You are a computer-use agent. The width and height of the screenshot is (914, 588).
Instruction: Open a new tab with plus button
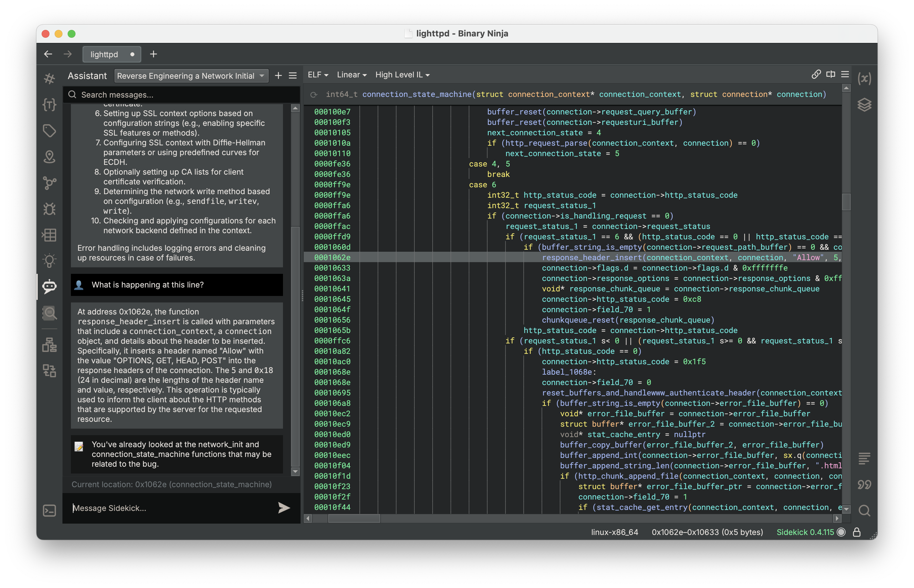(154, 54)
